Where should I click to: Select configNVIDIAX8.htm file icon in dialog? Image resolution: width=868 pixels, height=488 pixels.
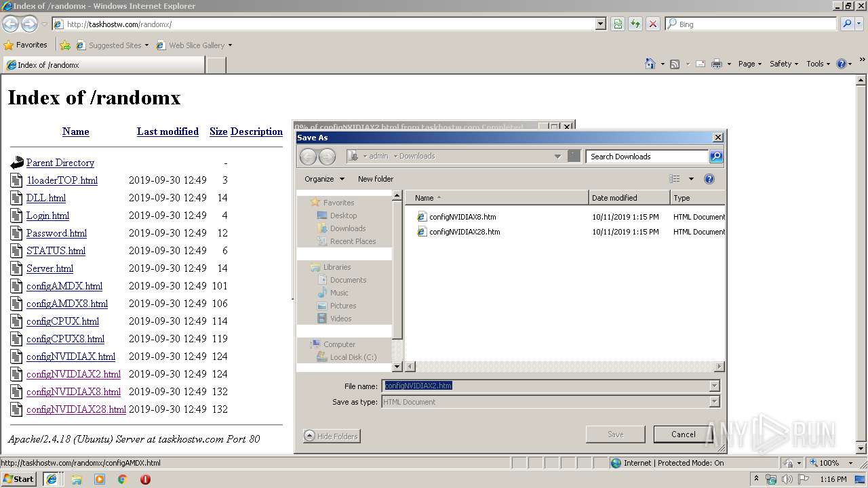click(x=422, y=217)
